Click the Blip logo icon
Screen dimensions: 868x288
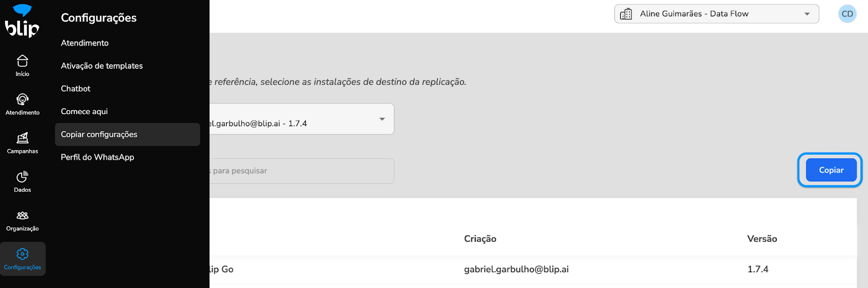(22, 21)
